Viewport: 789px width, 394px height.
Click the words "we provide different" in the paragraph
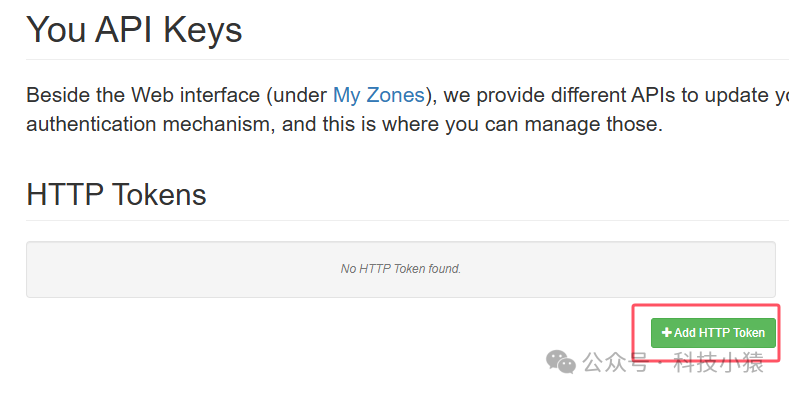(x=533, y=95)
